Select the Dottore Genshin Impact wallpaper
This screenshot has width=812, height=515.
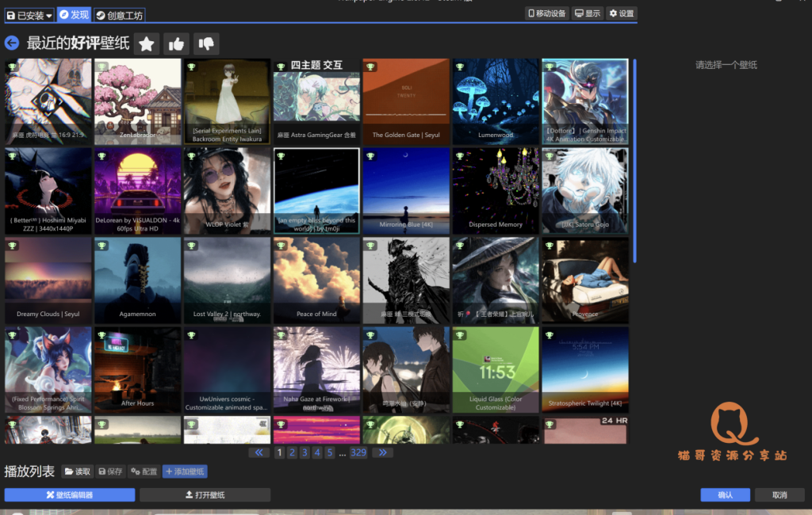point(585,101)
